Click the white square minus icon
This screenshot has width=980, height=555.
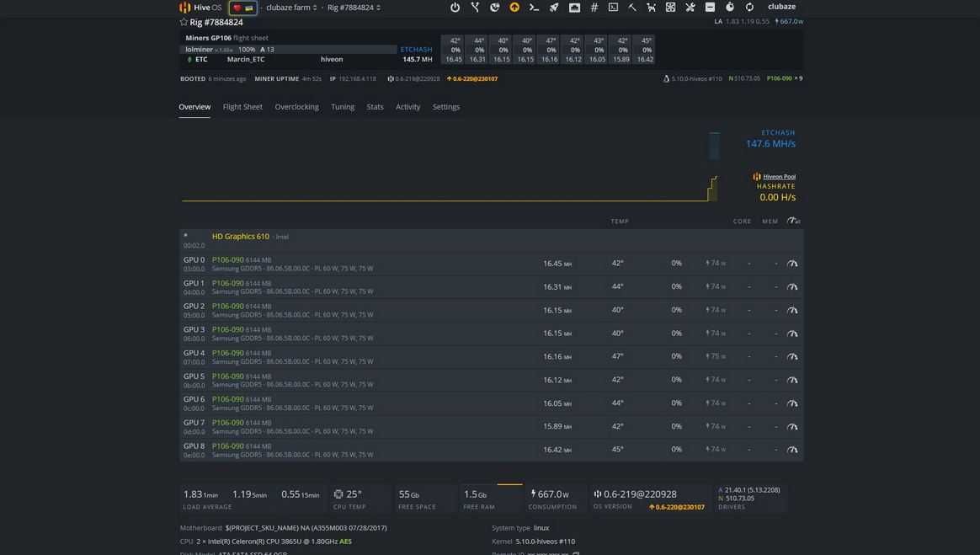710,8
